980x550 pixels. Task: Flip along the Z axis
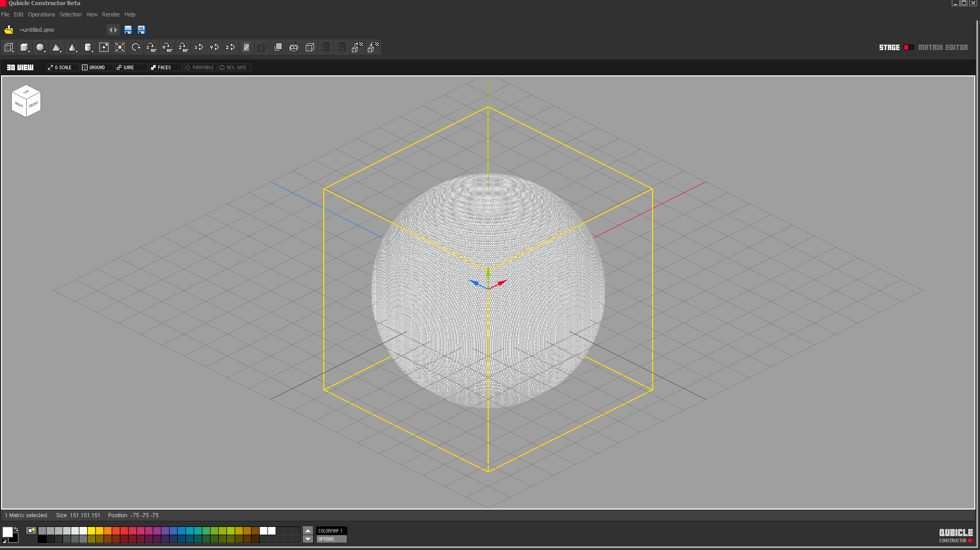coord(231,48)
